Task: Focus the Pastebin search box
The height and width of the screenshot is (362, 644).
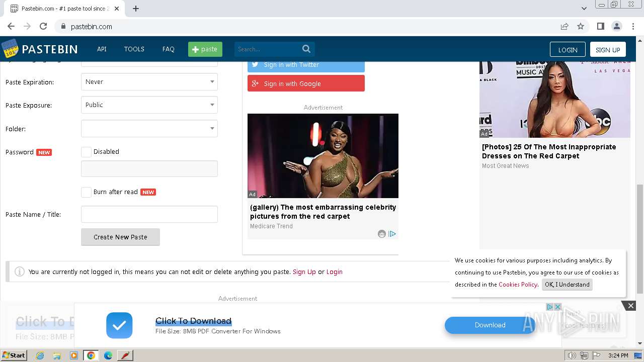Action: [x=268, y=49]
